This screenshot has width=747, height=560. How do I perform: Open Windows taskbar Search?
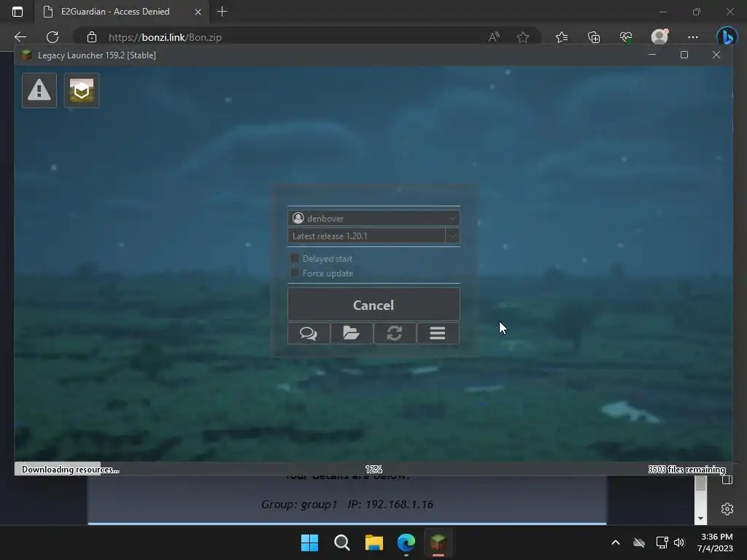(341, 542)
